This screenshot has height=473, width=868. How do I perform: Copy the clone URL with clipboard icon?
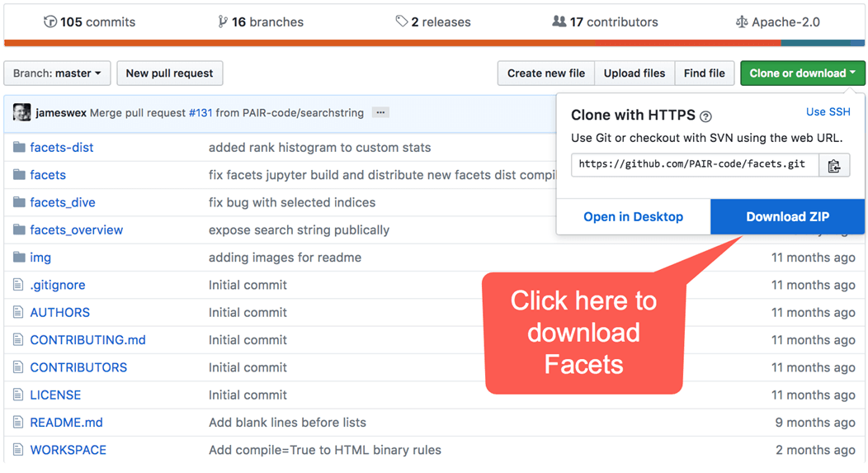coord(833,165)
